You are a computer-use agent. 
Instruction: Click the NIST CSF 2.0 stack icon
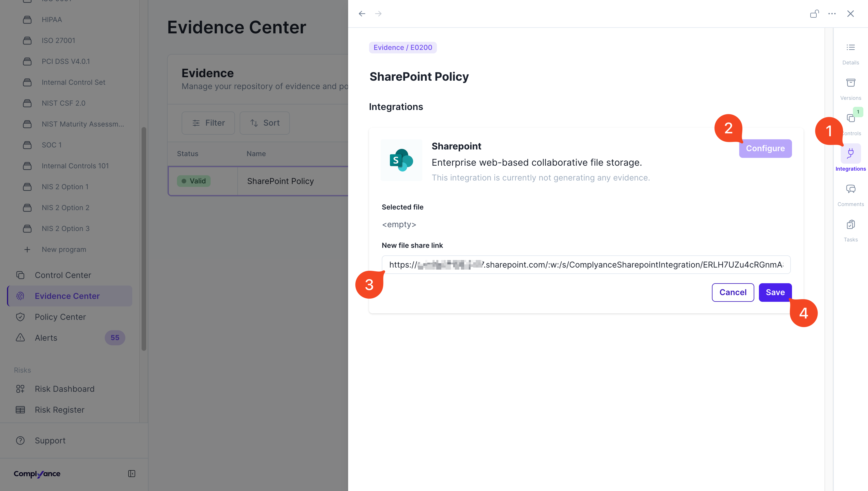[x=27, y=103]
